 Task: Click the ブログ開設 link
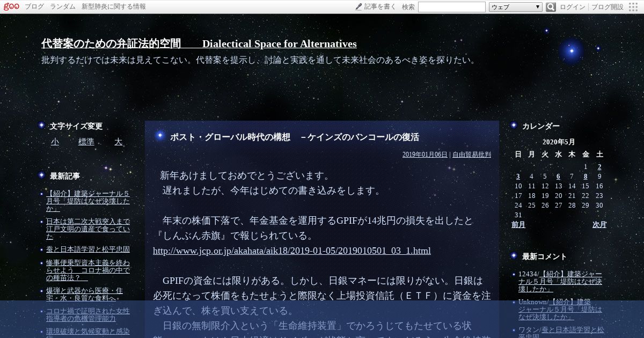pos(608,7)
